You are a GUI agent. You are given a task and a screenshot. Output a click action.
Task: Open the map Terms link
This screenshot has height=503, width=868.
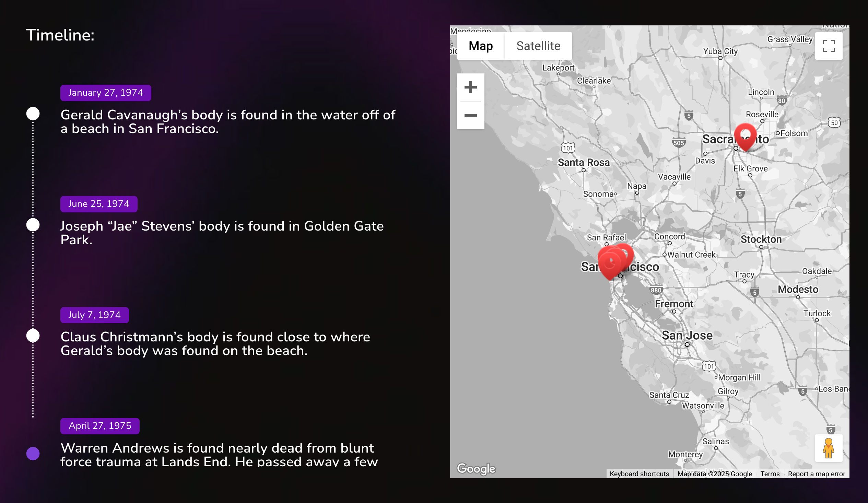point(770,474)
